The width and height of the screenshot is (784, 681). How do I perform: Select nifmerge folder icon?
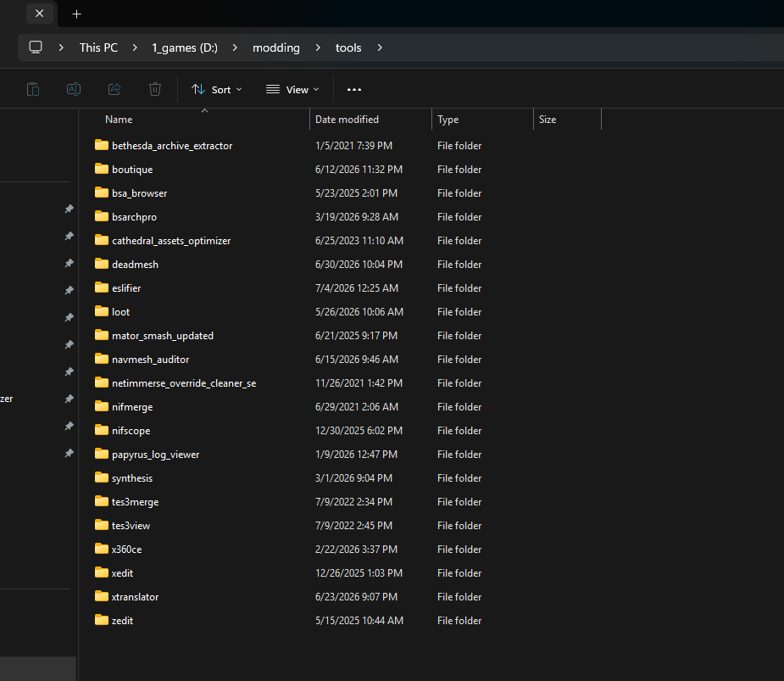click(102, 406)
